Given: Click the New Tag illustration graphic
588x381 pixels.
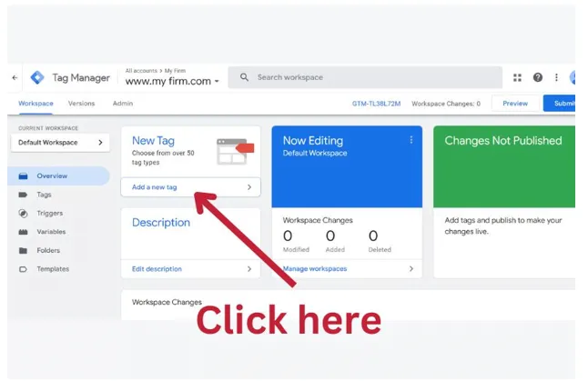Looking at the screenshot, I should coord(235,151).
